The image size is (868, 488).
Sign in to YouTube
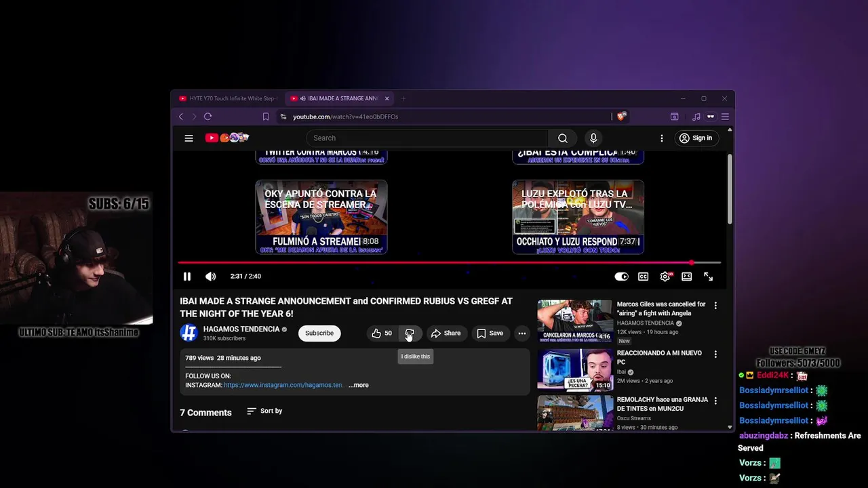pos(696,138)
